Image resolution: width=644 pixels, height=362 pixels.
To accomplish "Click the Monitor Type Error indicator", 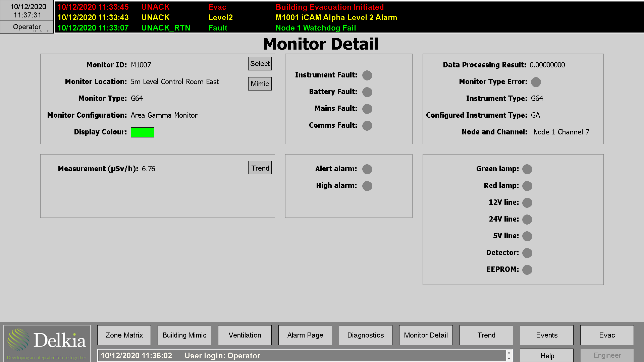I will pyautogui.click(x=536, y=82).
